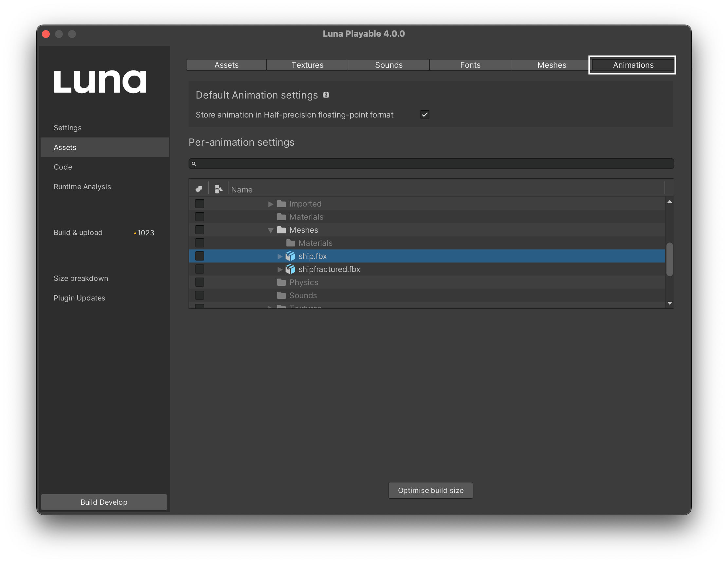The image size is (728, 563).
Task: Click the Sounds folder icon in tree
Action: pos(282,295)
